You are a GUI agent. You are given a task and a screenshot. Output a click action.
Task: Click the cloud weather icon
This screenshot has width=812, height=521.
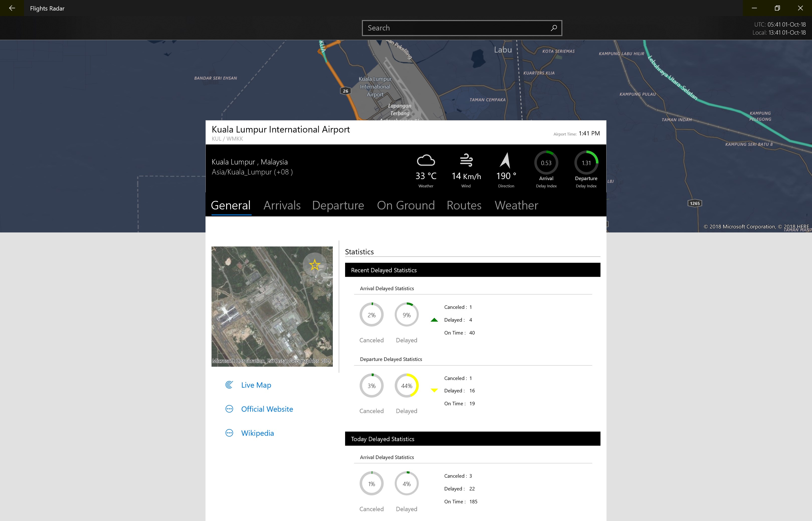[426, 160]
